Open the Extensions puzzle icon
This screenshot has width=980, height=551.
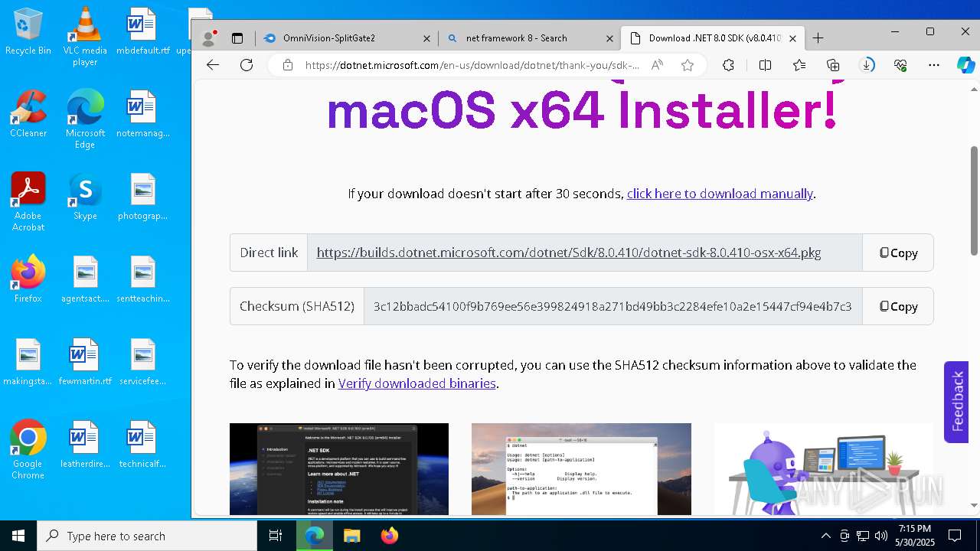pyautogui.click(x=728, y=65)
